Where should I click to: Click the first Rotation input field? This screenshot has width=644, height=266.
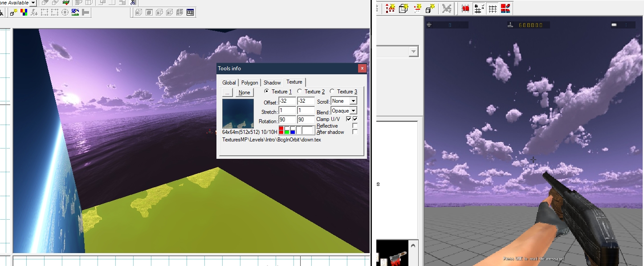coord(287,120)
